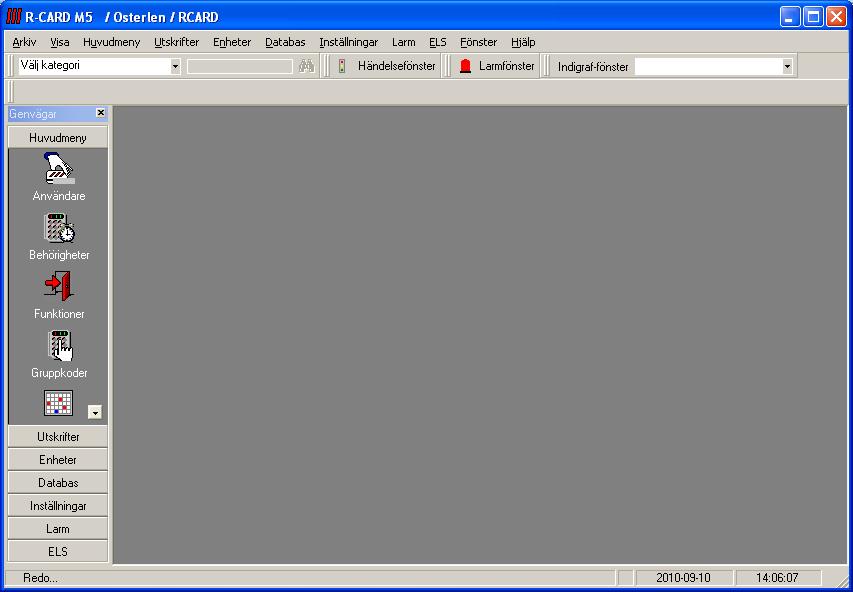Select Utskrifter section in Genvägar panel
Screen dimensions: 853x592
coord(58,437)
